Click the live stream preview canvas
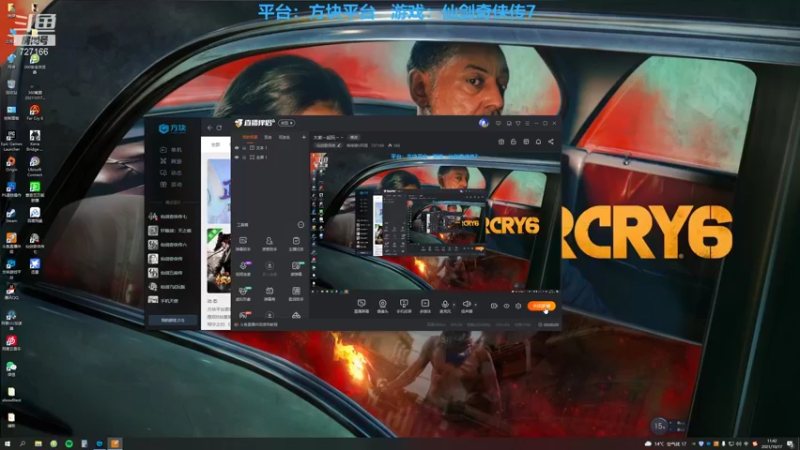 [x=435, y=222]
